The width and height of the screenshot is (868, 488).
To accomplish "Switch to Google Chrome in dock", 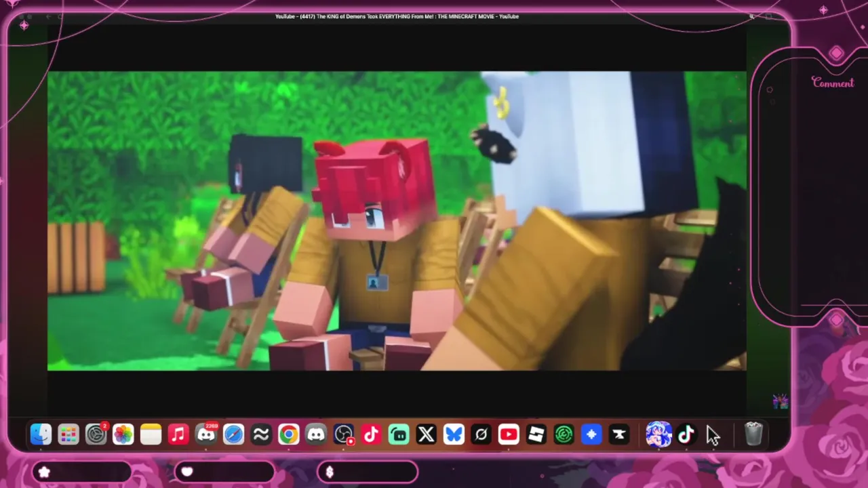I will point(289,434).
